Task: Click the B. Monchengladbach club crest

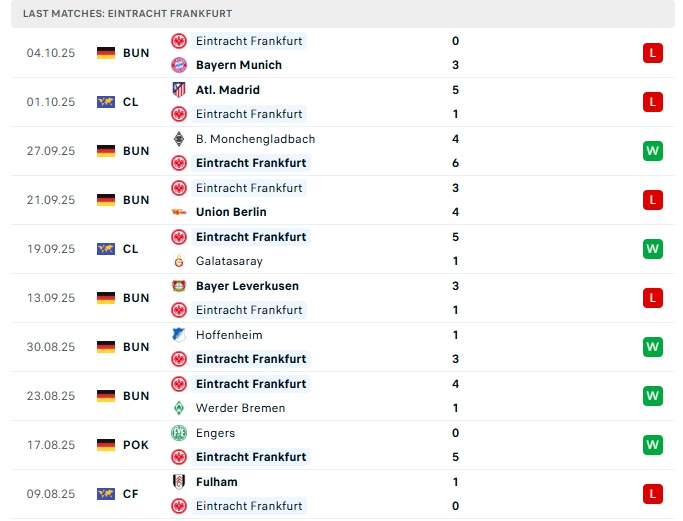Action: click(x=179, y=139)
